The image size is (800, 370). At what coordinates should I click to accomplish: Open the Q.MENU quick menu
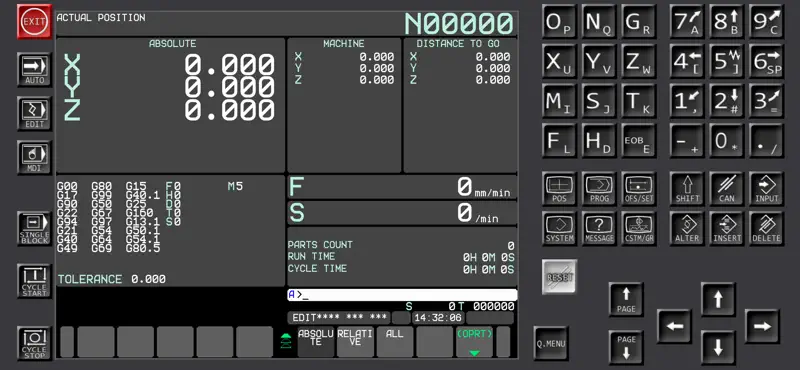(x=551, y=343)
